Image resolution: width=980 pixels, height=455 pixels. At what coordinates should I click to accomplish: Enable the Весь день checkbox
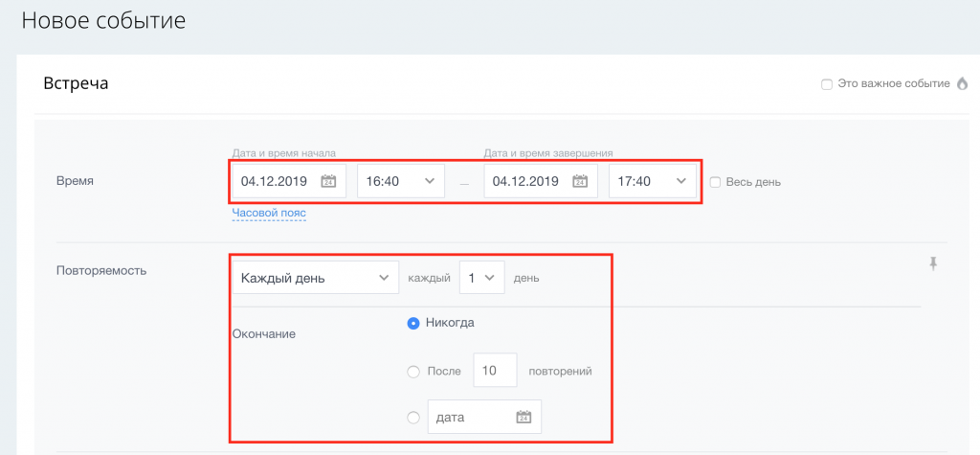coord(715,182)
